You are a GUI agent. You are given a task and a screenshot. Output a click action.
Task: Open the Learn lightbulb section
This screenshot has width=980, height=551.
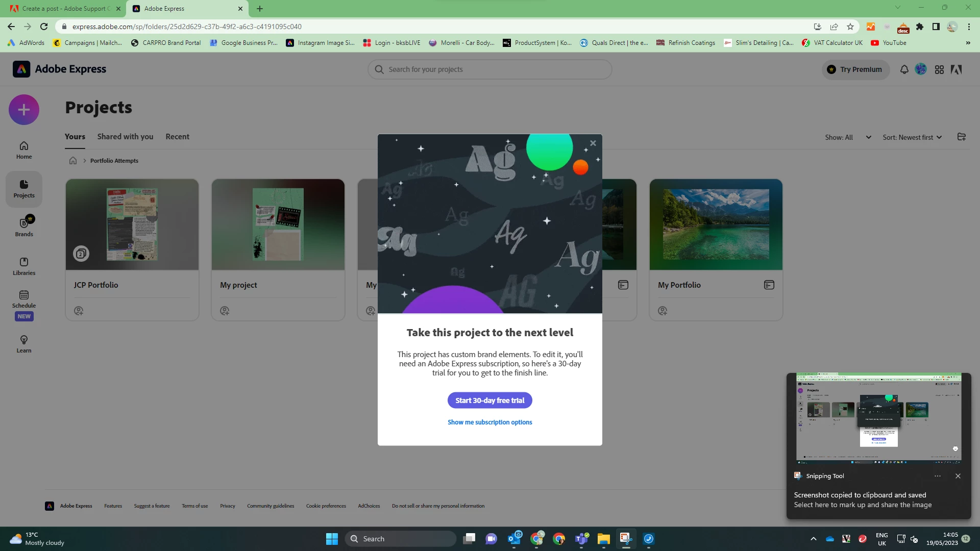click(24, 343)
